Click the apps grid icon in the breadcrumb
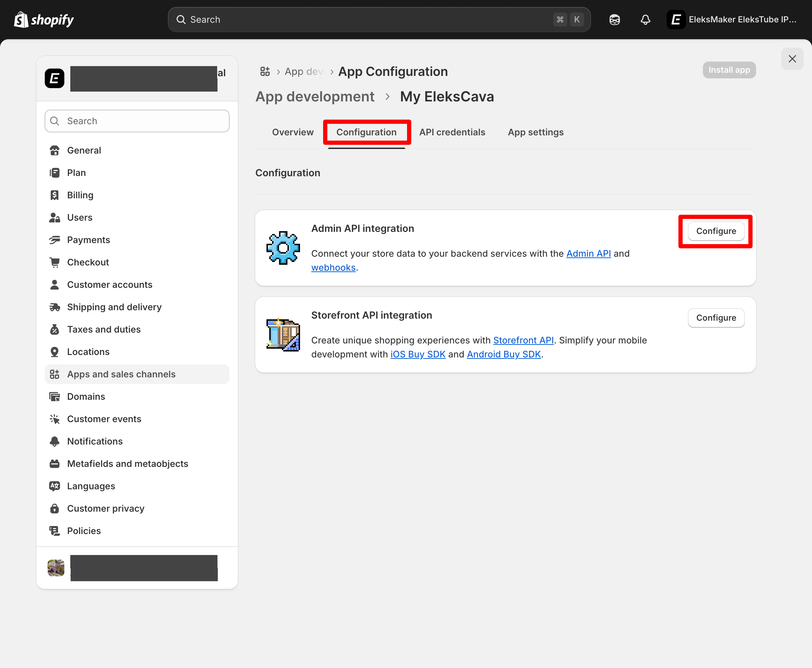Viewport: 812px width, 668px height. pos(265,71)
